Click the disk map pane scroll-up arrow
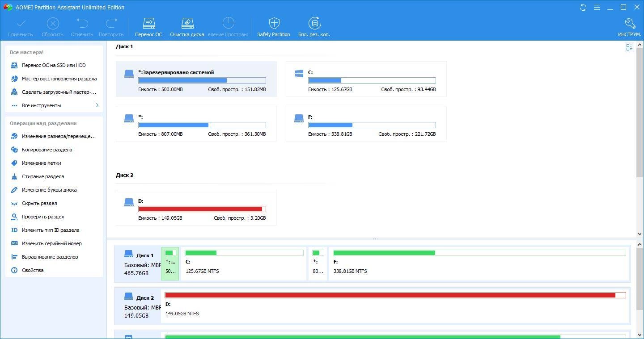Viewport: 644px width, 339px height. [640, 245]
